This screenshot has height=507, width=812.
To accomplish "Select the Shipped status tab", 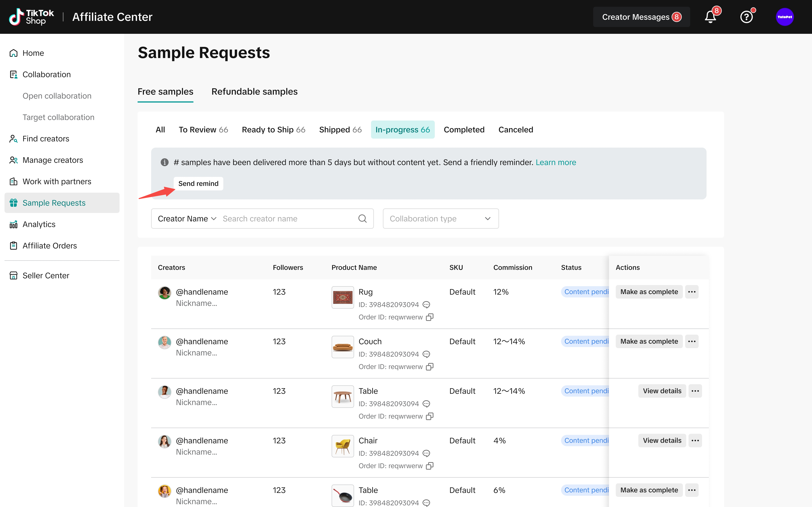I will click(340, 130).
